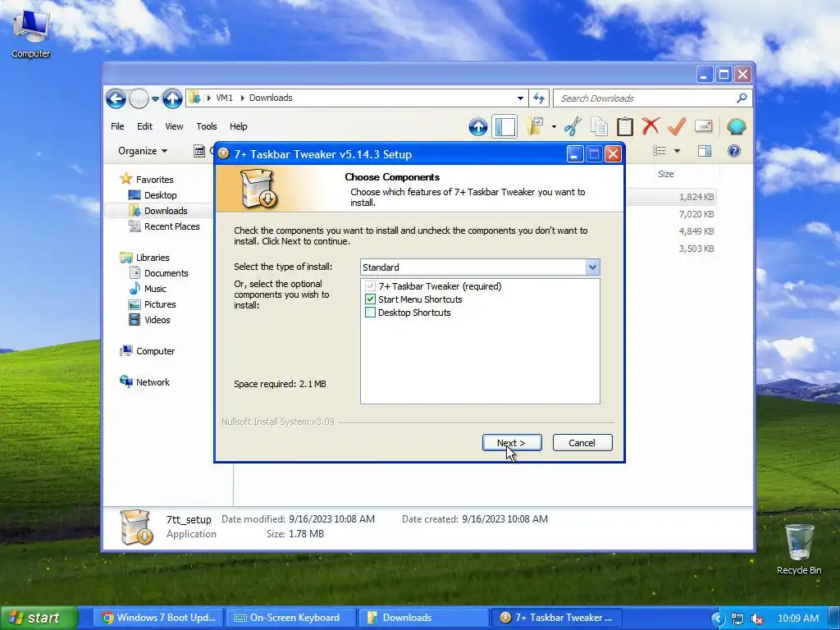Click the 7+ Taskbar Tweaker (required) checkbox
Screen dimensions: 840x630
click(x=370, y=286)
